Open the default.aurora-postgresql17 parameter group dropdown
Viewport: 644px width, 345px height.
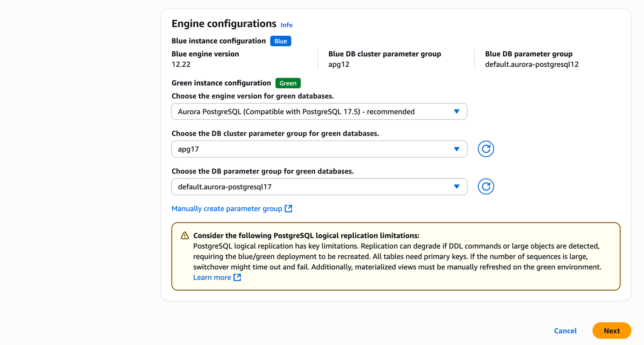tap(319, 187)
